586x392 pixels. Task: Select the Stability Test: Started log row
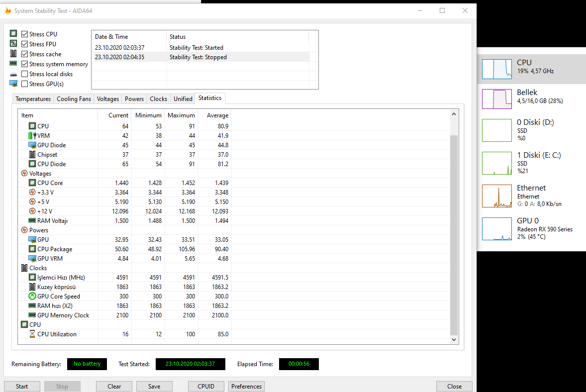click(x=200, y=47)
